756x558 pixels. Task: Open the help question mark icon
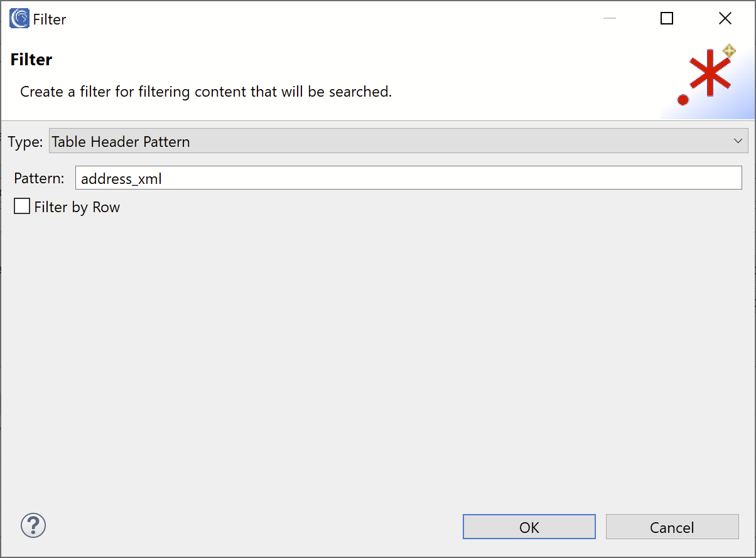(x=33, y=525)
